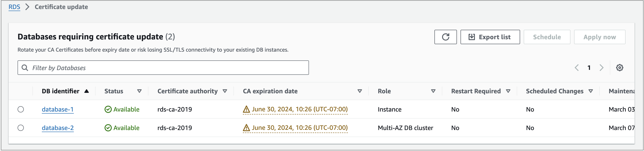Click the refresh icon button
Screen dimensions: 644x151
click(x=445, y=37)
